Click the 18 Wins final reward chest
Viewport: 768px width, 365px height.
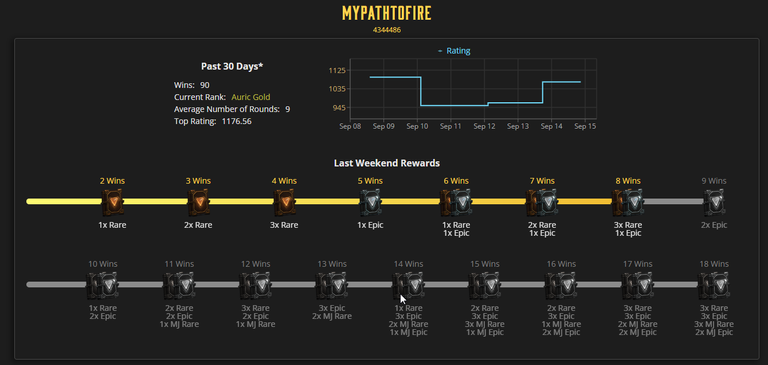click(714, 285)
